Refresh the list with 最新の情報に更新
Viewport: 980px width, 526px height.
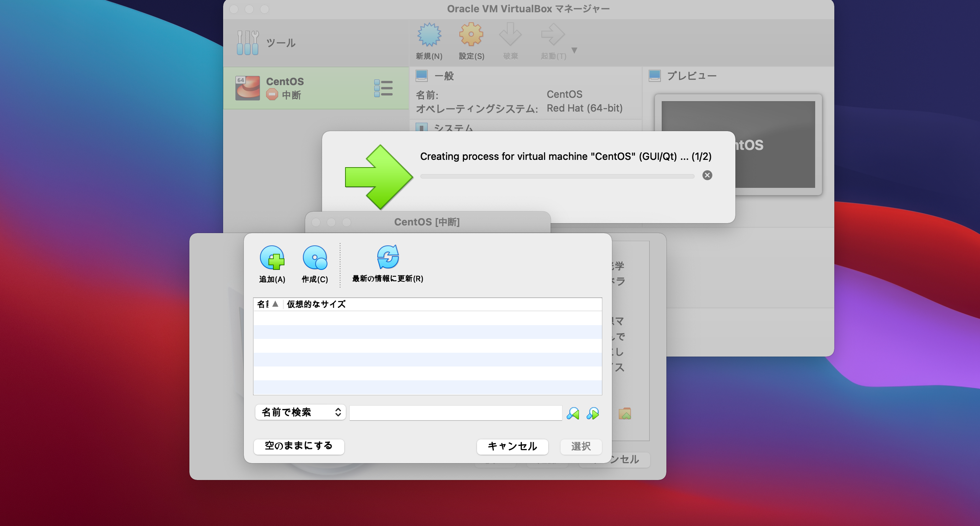click(x=388, y=257)
